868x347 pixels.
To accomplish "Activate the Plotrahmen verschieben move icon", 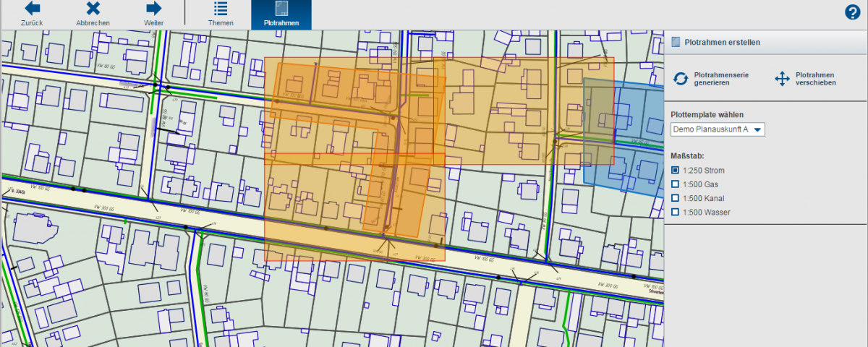I will pos(782,79).
